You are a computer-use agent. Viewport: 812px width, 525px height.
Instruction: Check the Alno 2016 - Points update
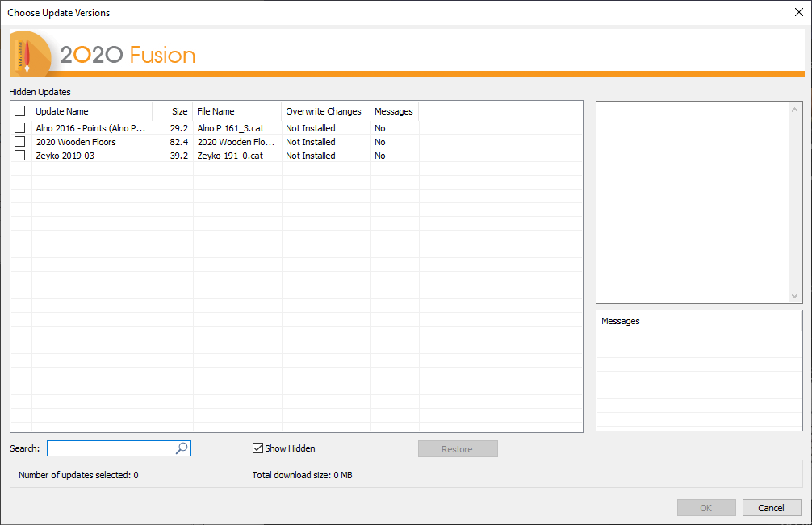(19, 127)
